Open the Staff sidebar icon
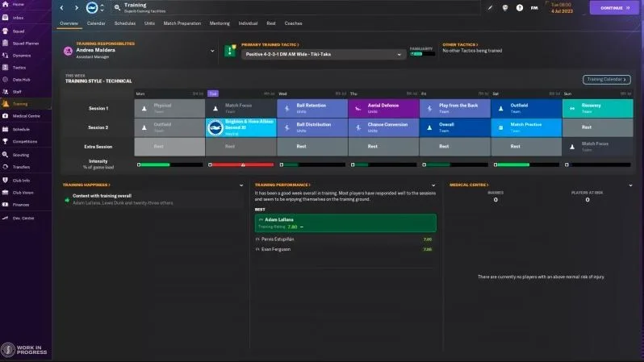Viewport: 644px width, 362px height. point(6,92)
